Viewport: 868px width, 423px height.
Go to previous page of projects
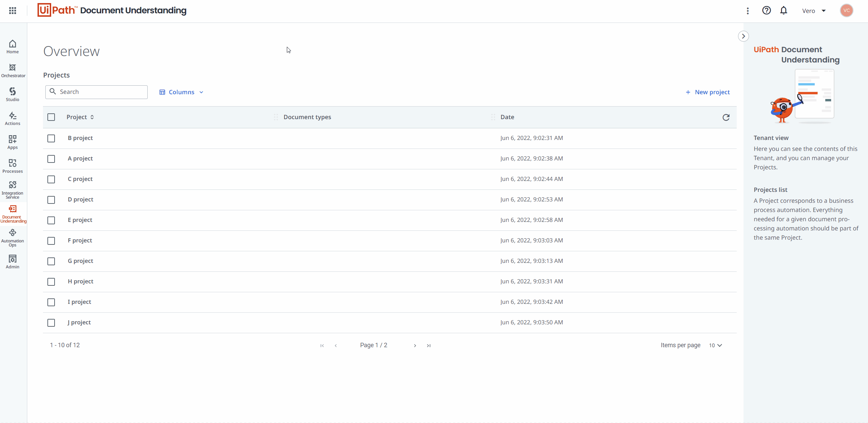click(336, 346)
